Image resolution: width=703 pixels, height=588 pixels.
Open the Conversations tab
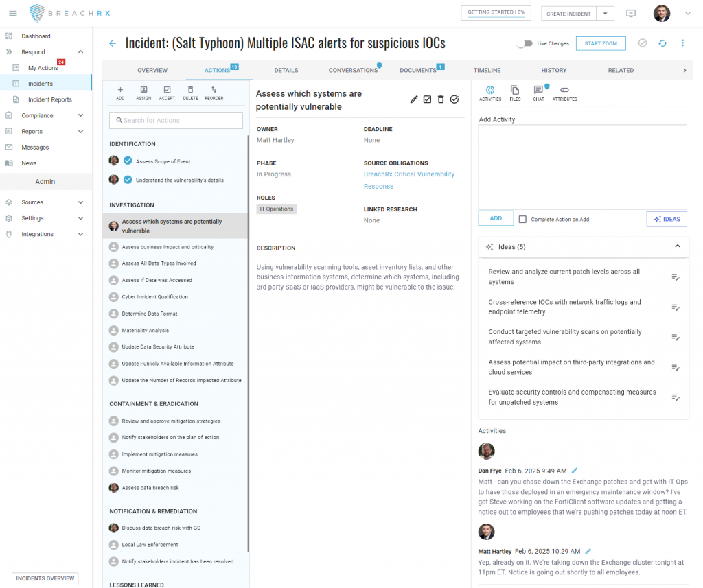[354, 71]
